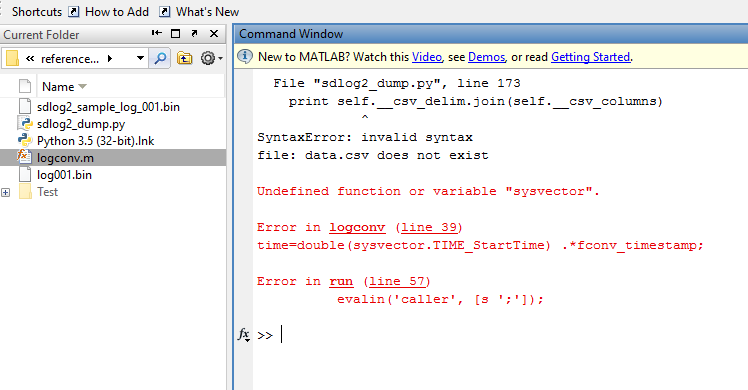
Task: Expand the Test folder
Action: (5, 192)
